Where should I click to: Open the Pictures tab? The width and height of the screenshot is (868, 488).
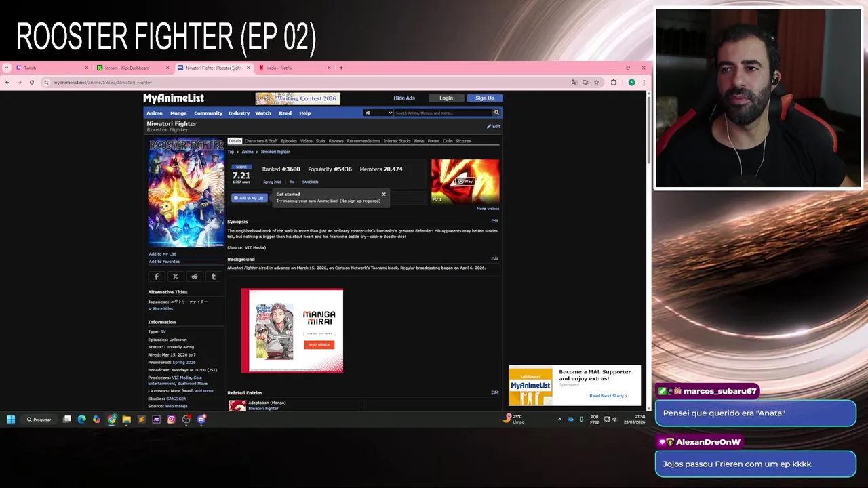click(x=463, y=141)
